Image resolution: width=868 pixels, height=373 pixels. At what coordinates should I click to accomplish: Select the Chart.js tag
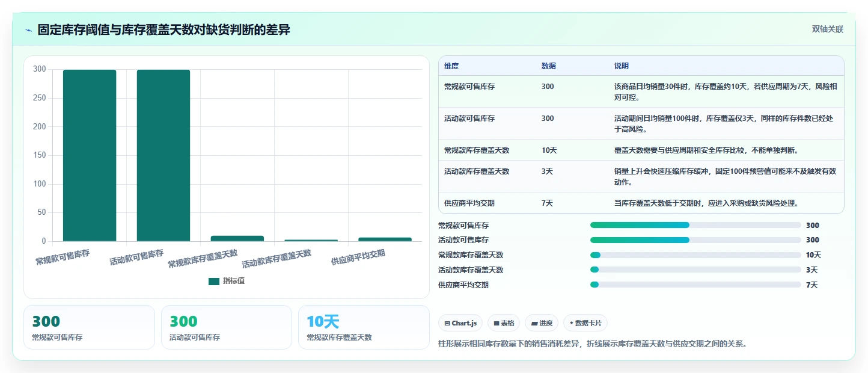click(x=460, y=323)
